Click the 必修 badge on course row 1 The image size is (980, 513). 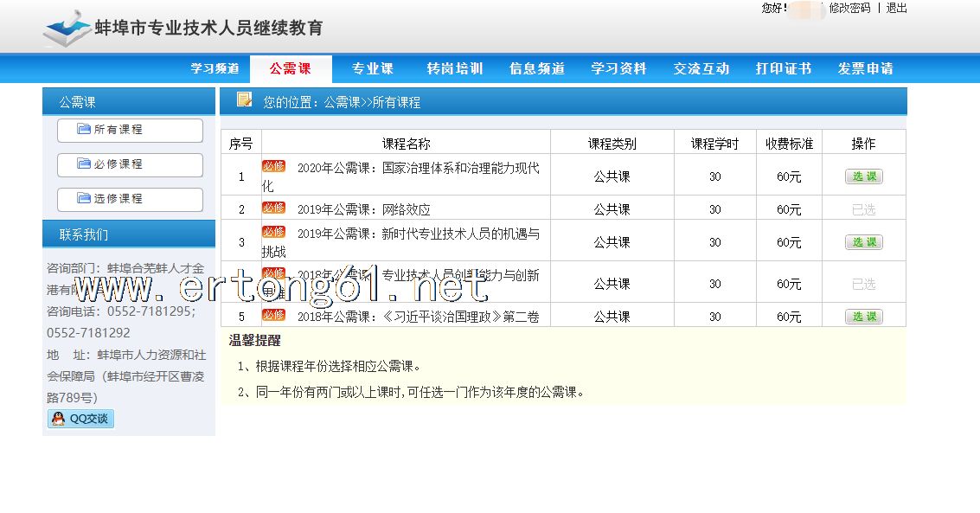[273, 166]
